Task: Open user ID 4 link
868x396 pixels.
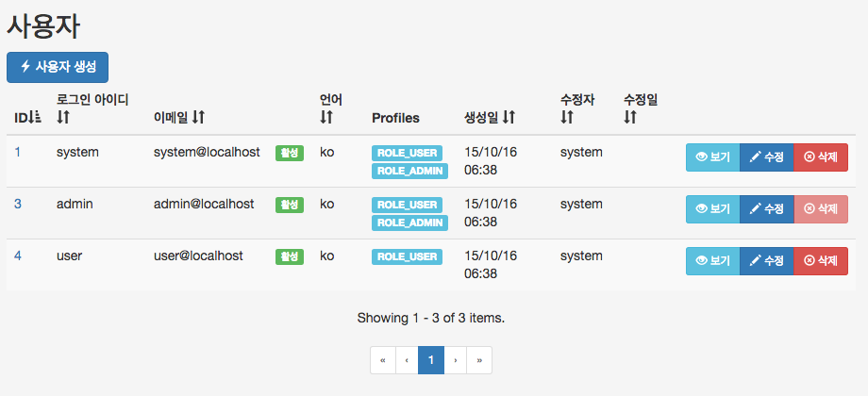Action: point(18,256)
